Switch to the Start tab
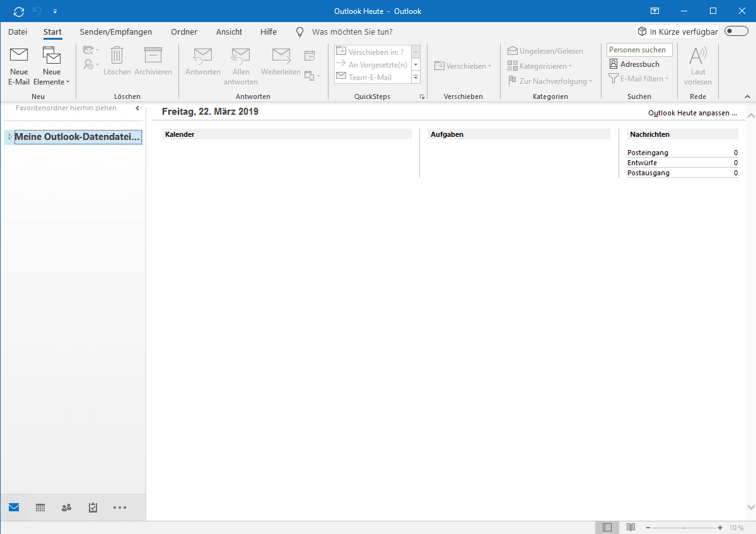 [x=52, y=32]
